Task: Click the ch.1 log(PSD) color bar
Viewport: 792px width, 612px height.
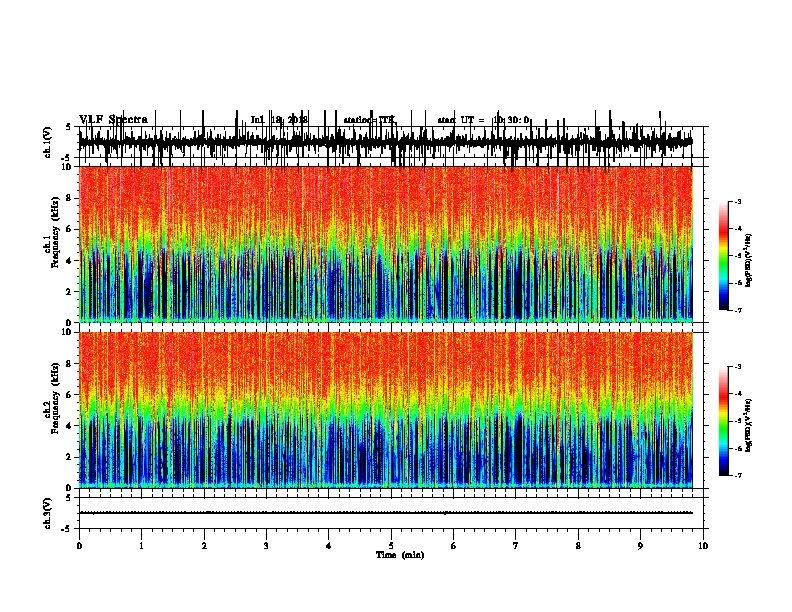Action: click(x=724, y=256)
